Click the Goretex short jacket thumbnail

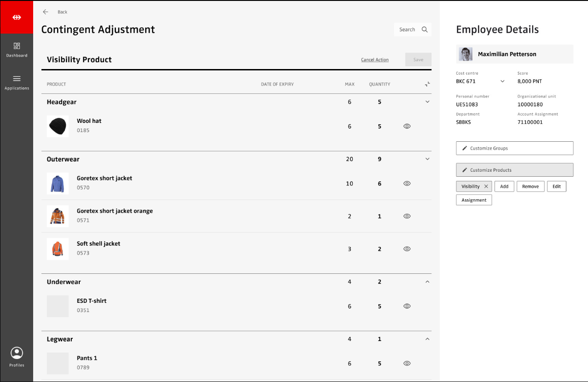[58, 184]
